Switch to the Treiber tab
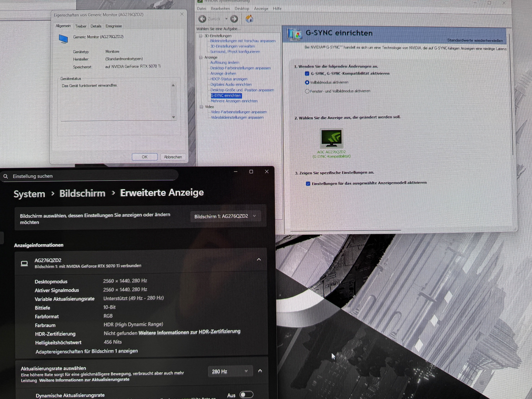The height and width of the screenshot is (399, 532). click(x=81, y=26)
